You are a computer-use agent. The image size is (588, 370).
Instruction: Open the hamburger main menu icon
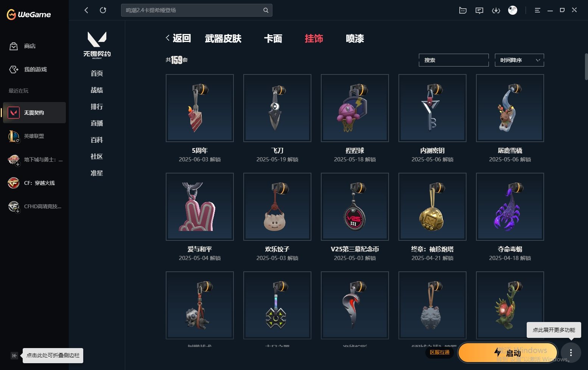(x=537, y=11)
